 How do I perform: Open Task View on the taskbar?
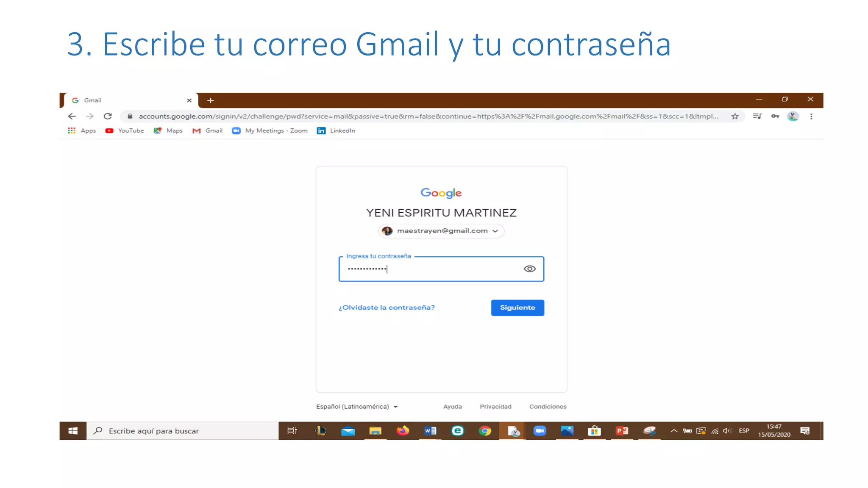point(292,431)
